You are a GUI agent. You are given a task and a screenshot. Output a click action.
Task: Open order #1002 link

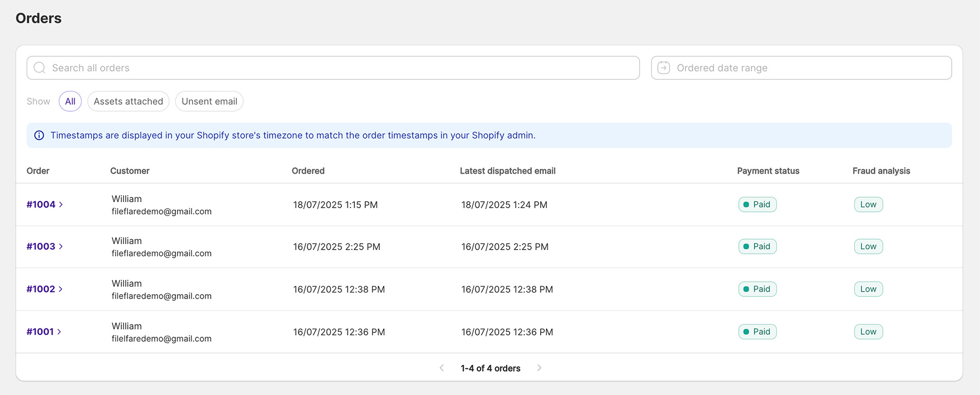click(41, 289)
